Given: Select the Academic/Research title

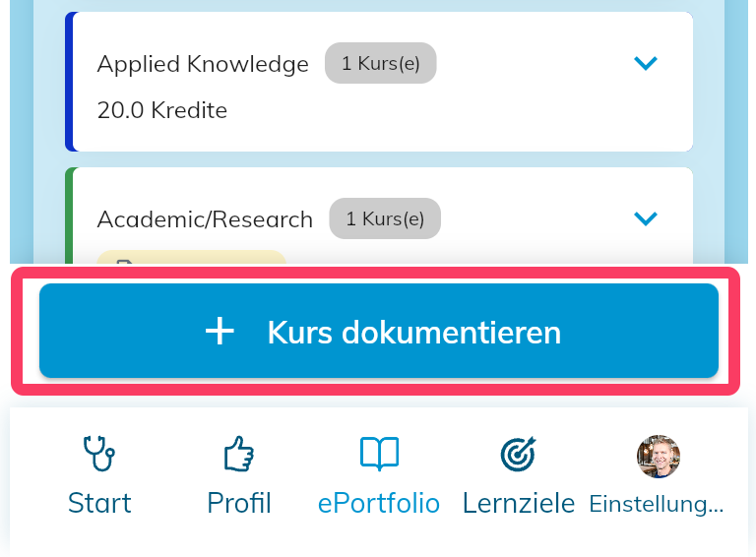Looking at the screenshot, I should pos(205,219).
